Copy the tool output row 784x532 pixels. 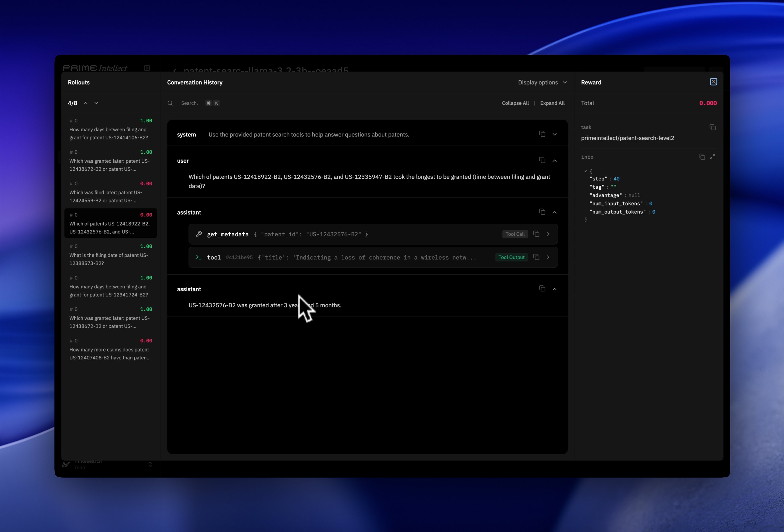(x=536, y=257)
